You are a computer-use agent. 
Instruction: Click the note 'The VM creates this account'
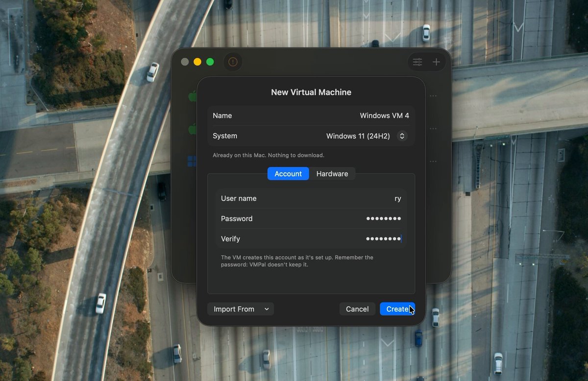coord(297,261)
